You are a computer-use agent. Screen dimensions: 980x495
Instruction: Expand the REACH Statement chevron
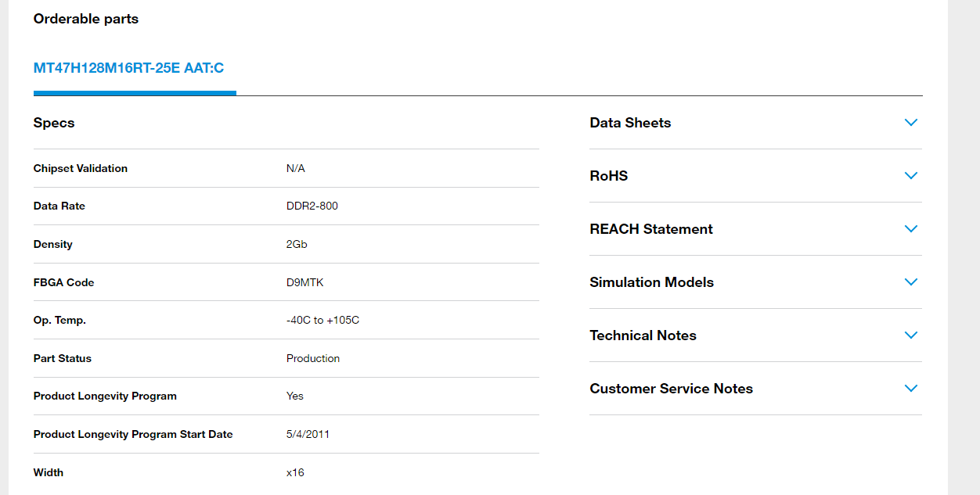[910, 229]
